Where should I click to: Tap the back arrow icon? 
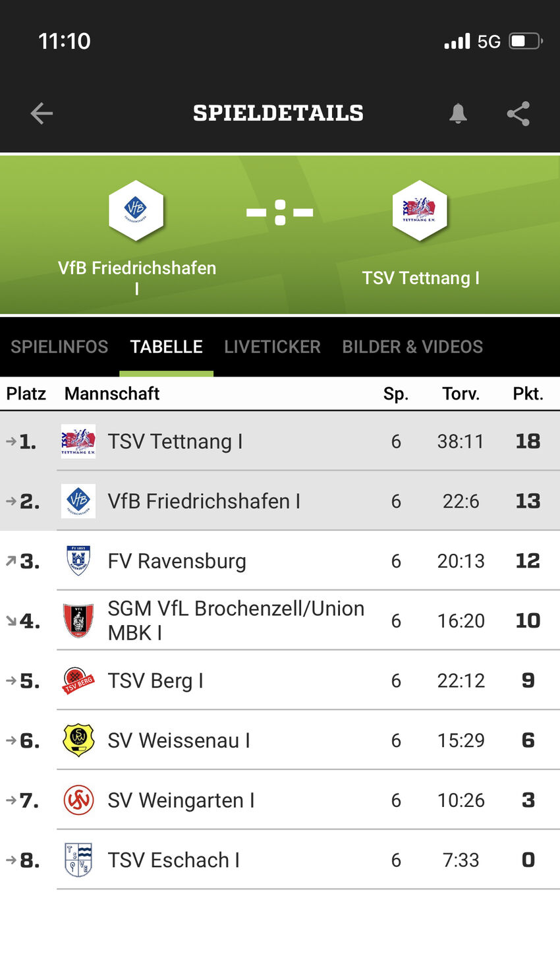pyautogui.click(x=42, y=113)
